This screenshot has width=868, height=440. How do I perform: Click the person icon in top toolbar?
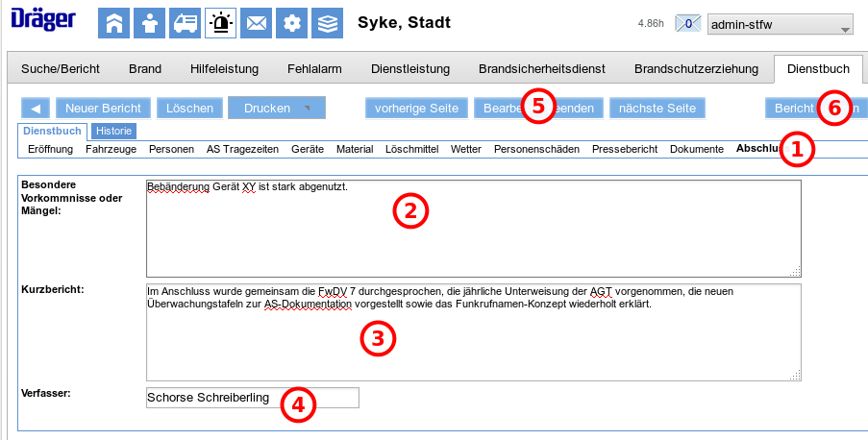(x=149, y=22)
